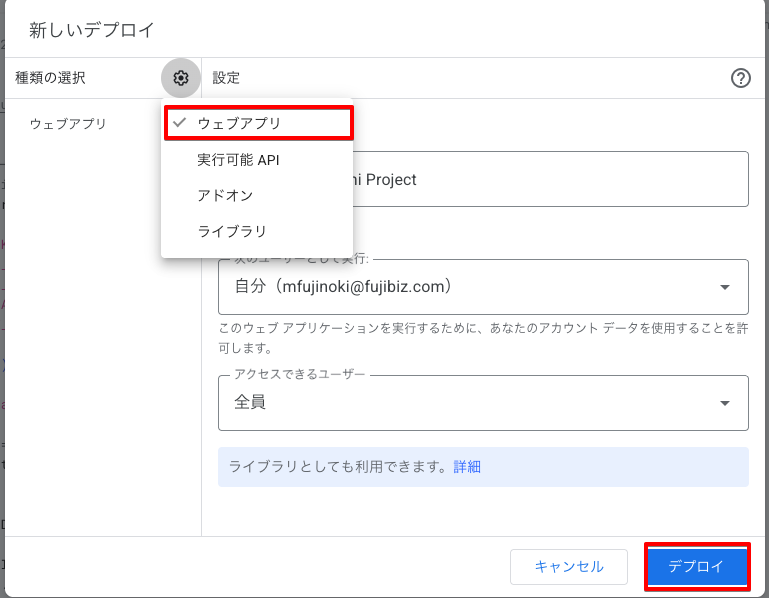Click the gear icon next to 種類の選択

(180, 78)
